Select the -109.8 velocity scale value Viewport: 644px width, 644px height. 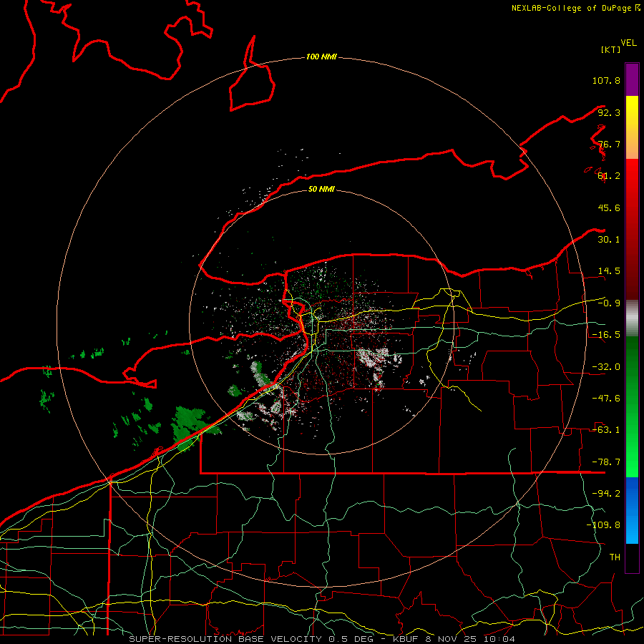point(603,525)
